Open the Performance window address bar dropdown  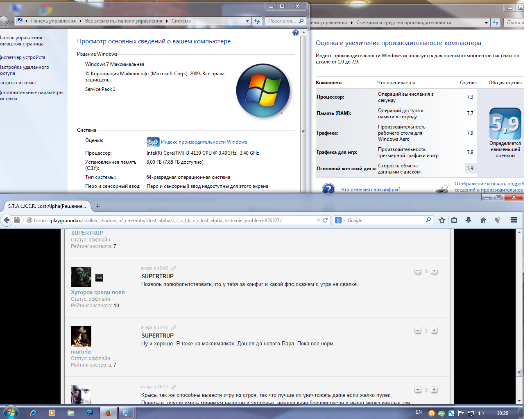486,23
